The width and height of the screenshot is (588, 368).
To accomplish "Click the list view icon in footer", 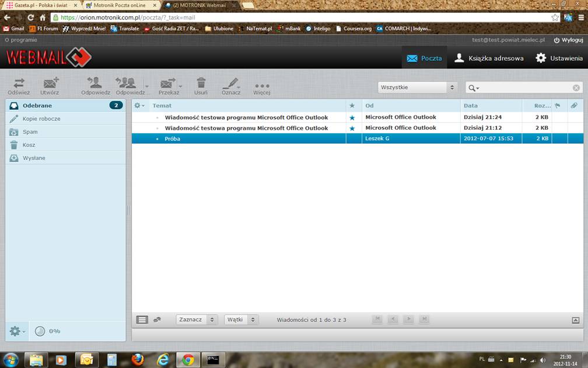I will (x=142, y=320).
